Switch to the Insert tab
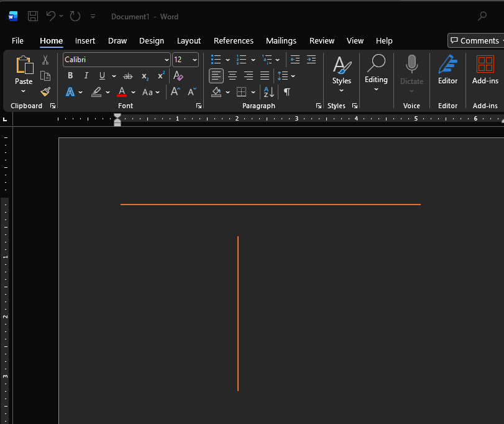 click(x=85, y=40)
